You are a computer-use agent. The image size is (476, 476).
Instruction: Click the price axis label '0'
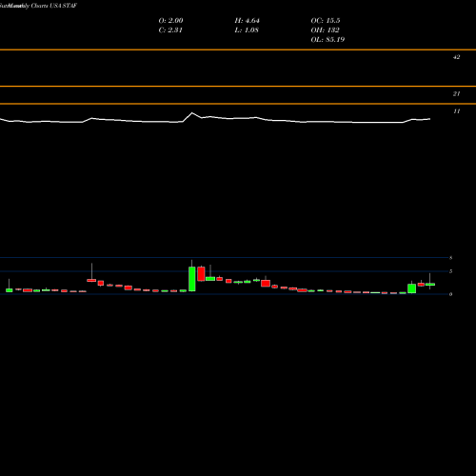point(450,294)
